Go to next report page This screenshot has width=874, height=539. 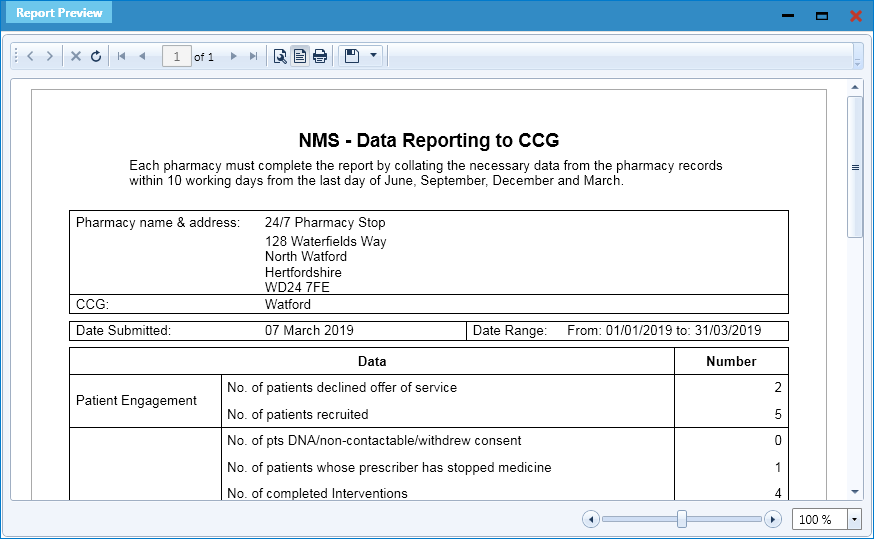(x=234, y=56)
